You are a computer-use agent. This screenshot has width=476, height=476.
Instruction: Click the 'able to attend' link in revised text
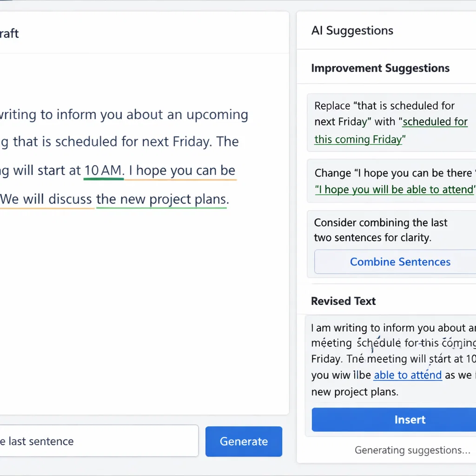[407, 375]
